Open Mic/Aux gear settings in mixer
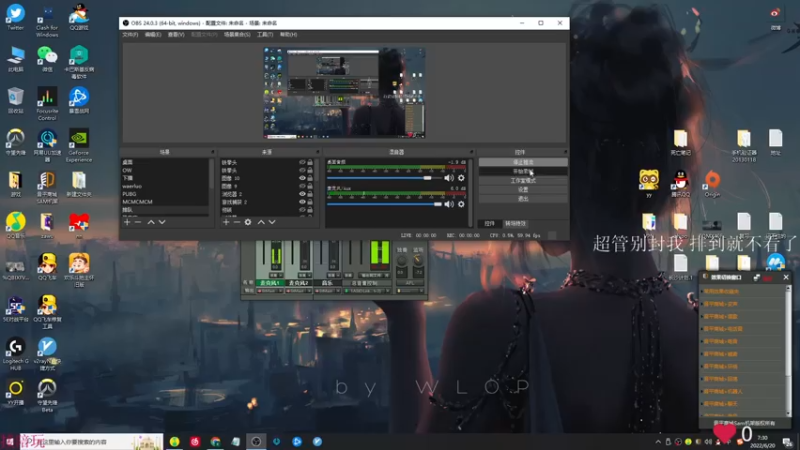Screen dimensions: 800x450 tap(461, 204)
